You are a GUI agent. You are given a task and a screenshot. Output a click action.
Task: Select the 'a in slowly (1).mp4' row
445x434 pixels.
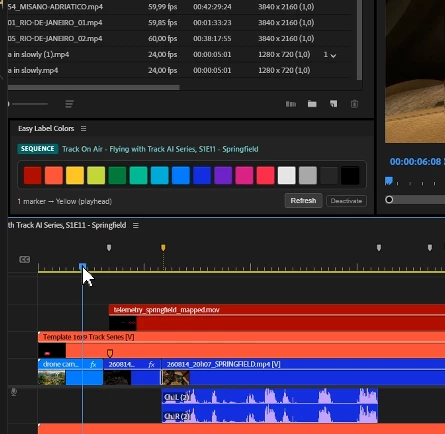(179, 54)
